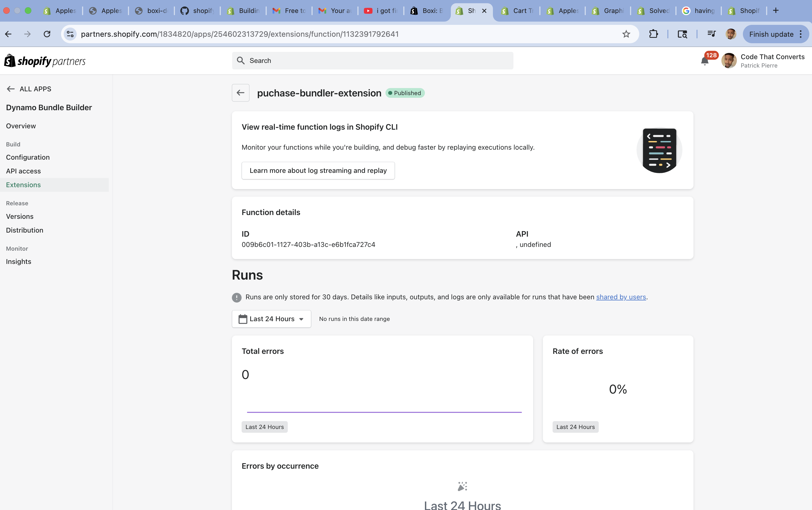Open Code That Converts account avatar

pyautogui.click(x=729, y=61)
